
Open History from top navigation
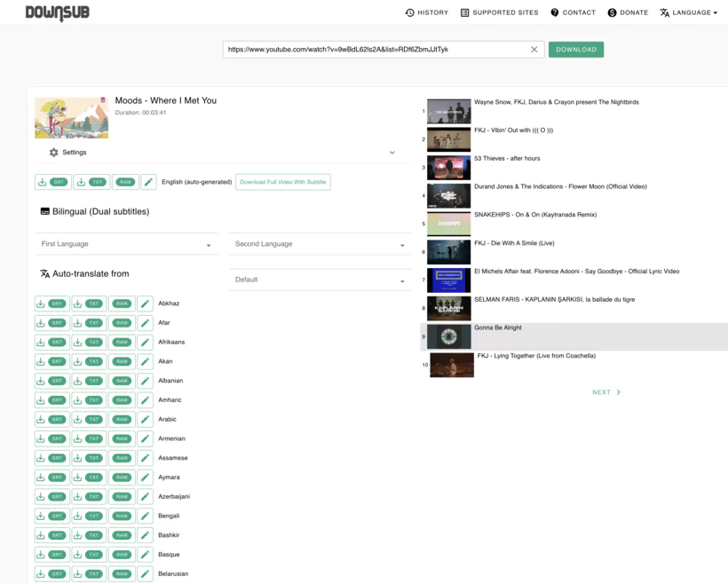(x=427, y=12)
